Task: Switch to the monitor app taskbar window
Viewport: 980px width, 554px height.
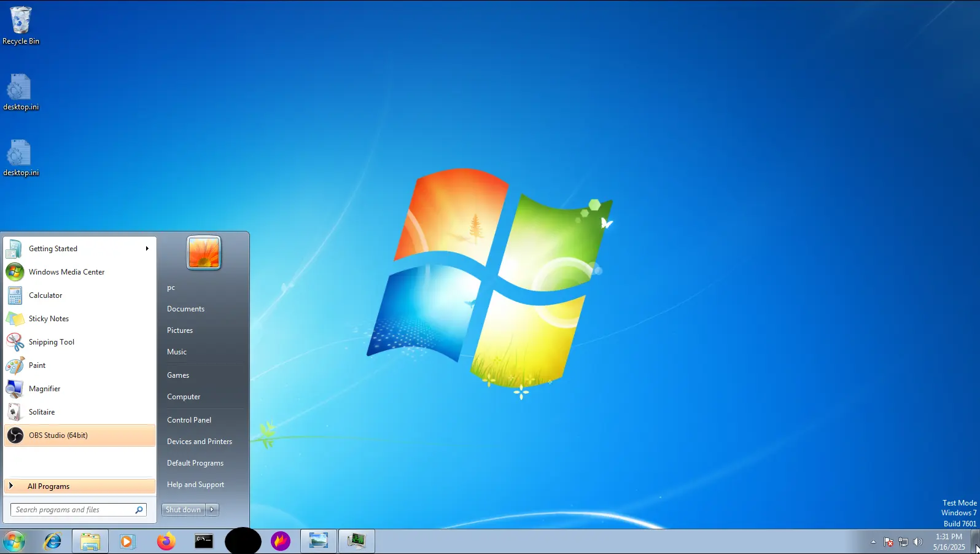Action: (x=357, y=541)
